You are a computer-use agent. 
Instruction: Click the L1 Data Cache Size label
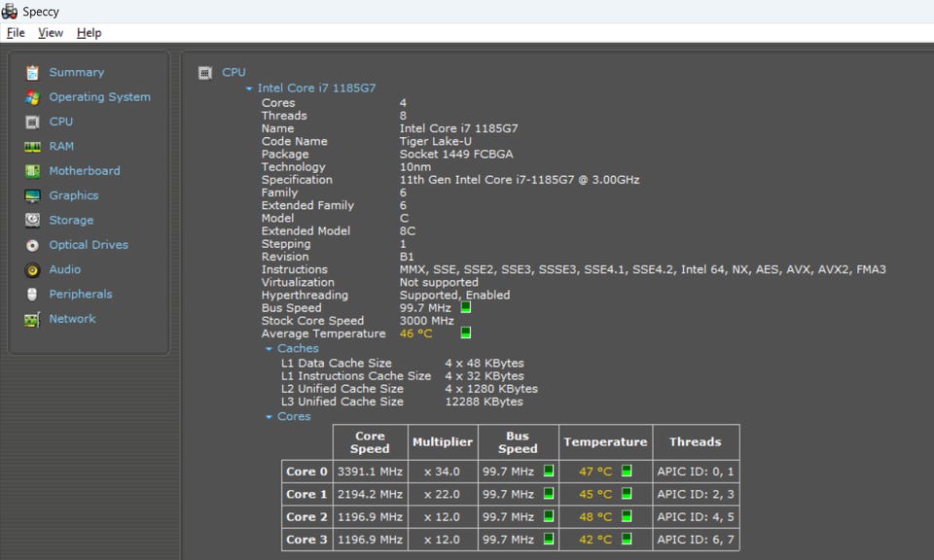click(x=336, y=363)
